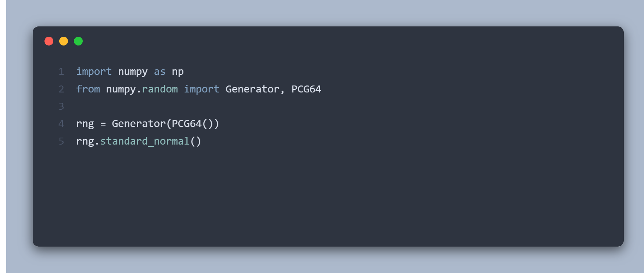Click the yellow minimize dot
644x273 pixels.
pos(64,41)
